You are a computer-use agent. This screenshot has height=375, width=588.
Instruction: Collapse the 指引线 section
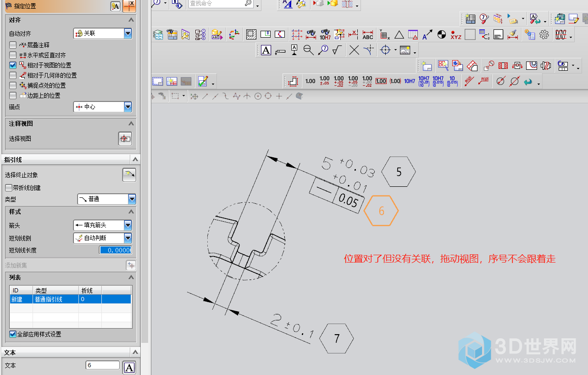tap(135, 160)
